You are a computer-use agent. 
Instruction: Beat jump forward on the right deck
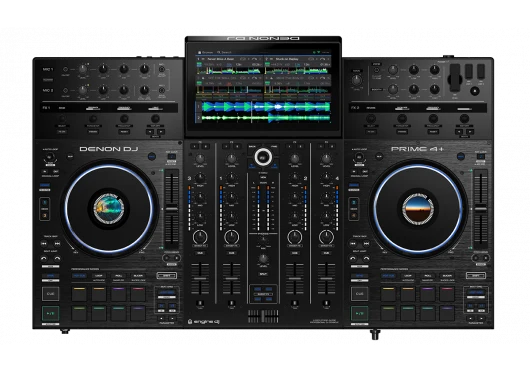[x=366, y=259]
